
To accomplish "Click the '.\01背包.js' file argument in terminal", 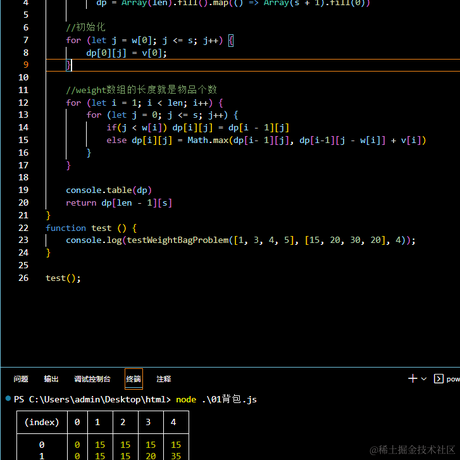I will coord(229,399).
